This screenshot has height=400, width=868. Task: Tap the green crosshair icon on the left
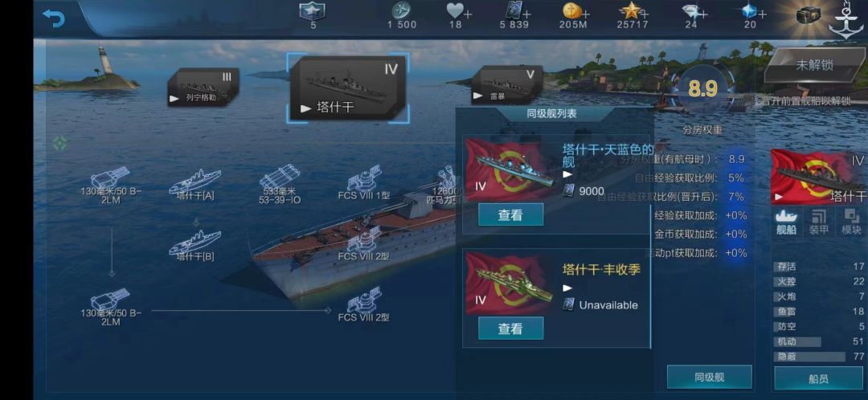pos(60,143)
